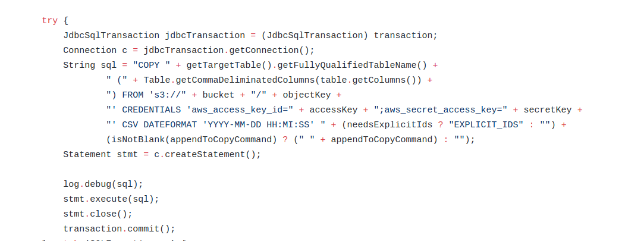Click the accessKey variable
This screenshot has height=241, width=644.
point(333,110)
